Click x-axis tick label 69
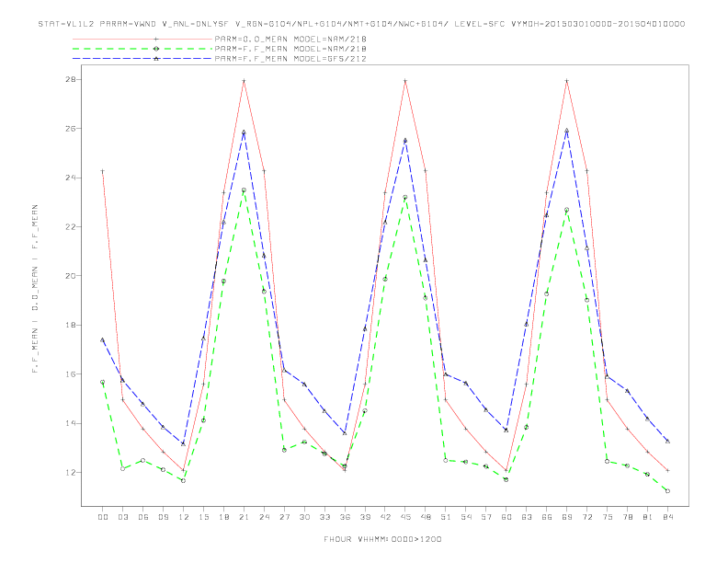This screenshot has width=728, height=563. (567, 517)
